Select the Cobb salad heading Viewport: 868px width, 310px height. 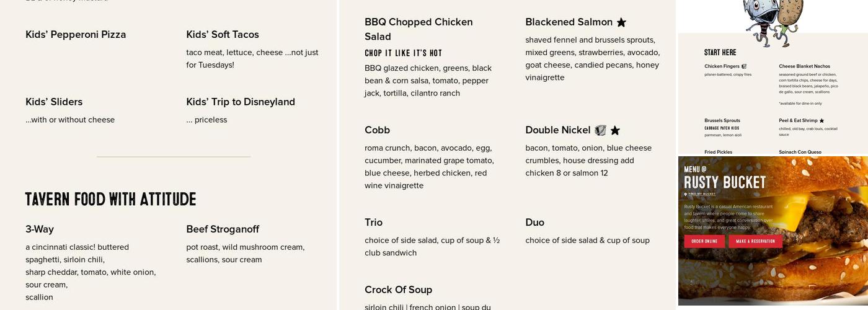(377, 130)
